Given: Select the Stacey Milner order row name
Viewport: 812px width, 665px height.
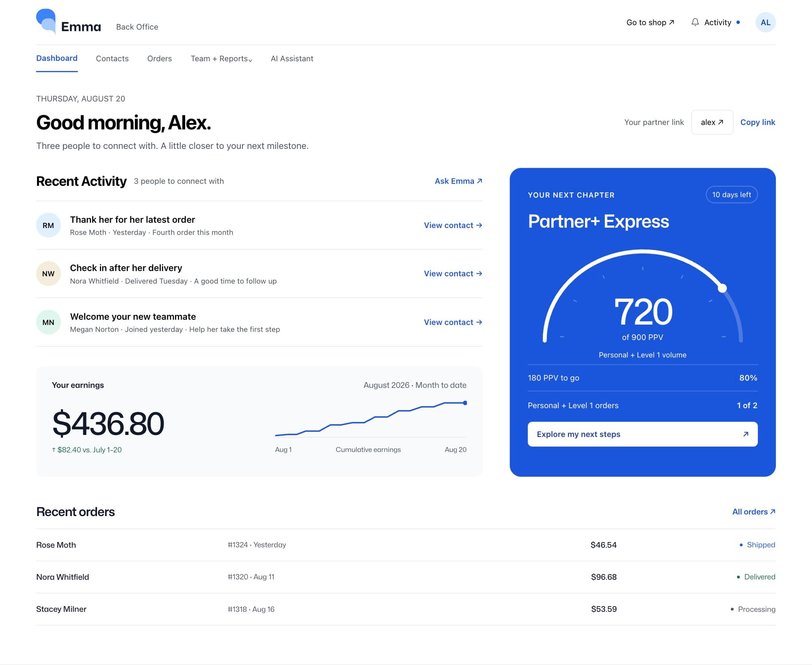Looking at the screenshot, I should click(61, 609).
